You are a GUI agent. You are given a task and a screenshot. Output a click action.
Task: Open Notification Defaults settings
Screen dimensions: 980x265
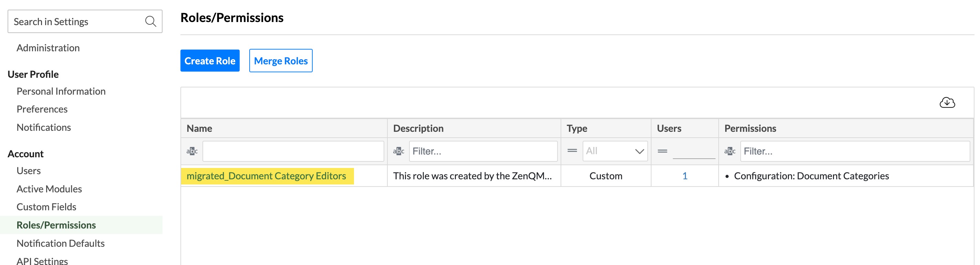(61, 243)
